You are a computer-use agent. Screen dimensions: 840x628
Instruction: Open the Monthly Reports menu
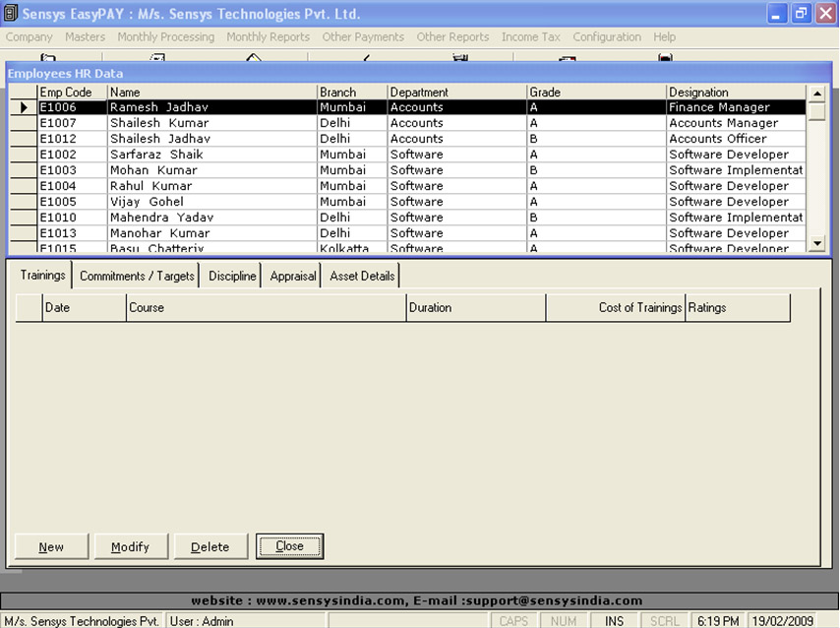[x=268, y=37]
